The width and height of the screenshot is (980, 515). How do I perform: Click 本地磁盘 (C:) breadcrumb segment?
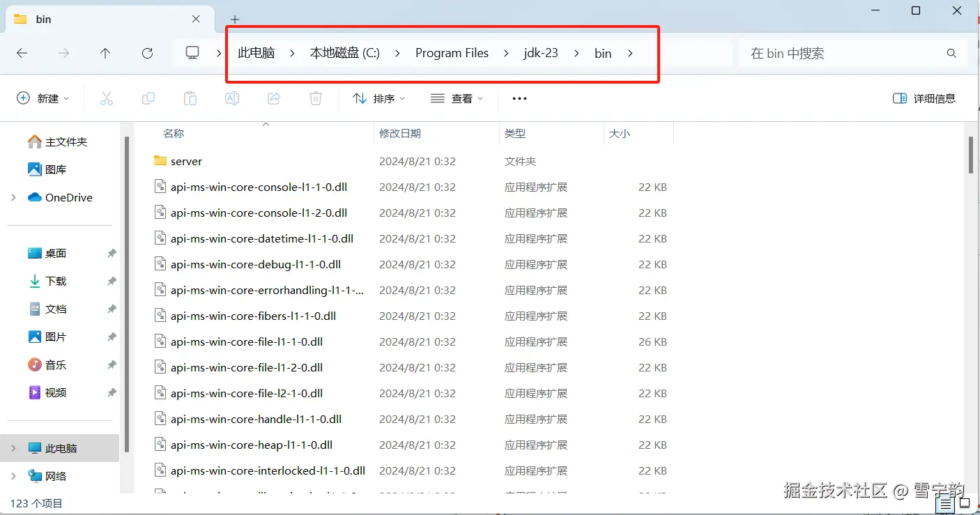(x=345, y=53)
